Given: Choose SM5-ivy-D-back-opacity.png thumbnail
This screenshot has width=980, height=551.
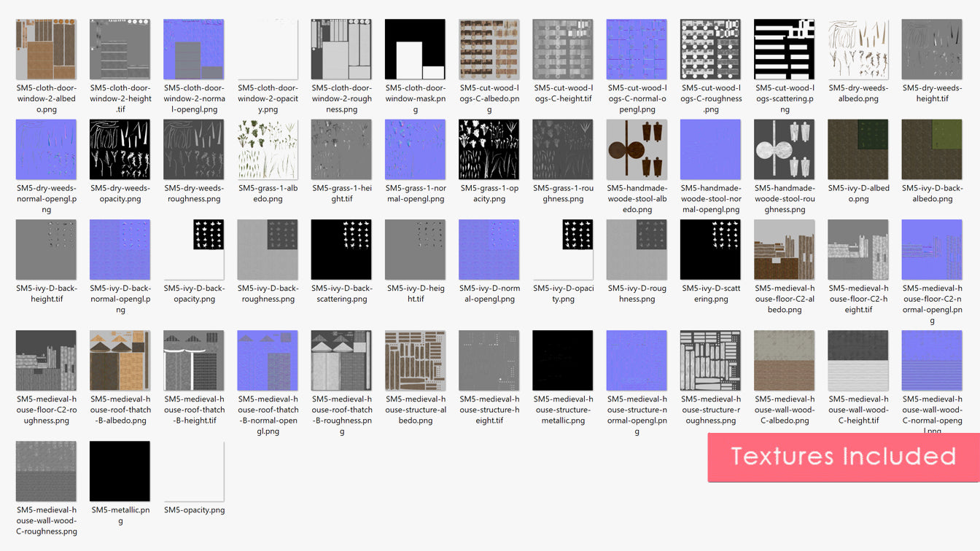Looking at the screenshot, I should [x=194, y=250].
